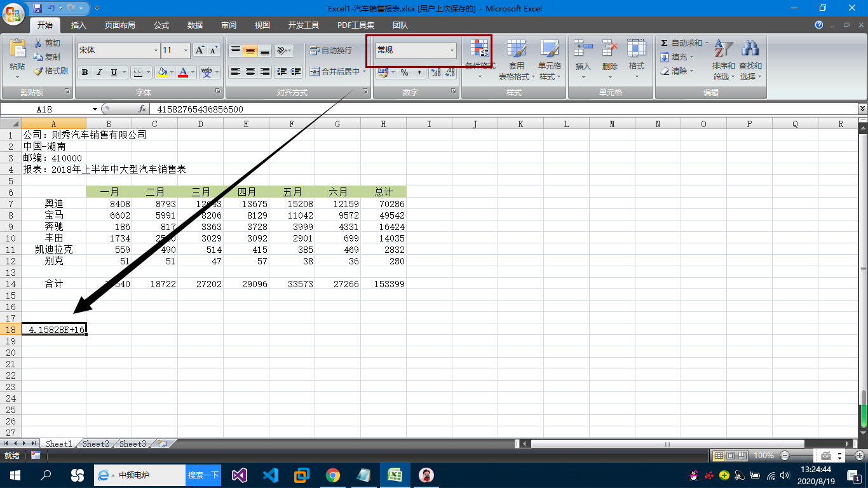Open the Sheet2 worksheet tab

(x=96, y=444)
